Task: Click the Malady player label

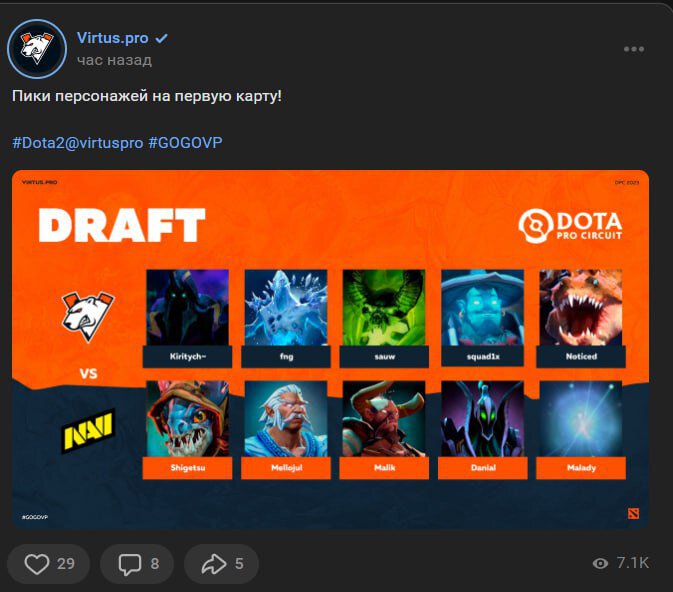Action: 581,468
